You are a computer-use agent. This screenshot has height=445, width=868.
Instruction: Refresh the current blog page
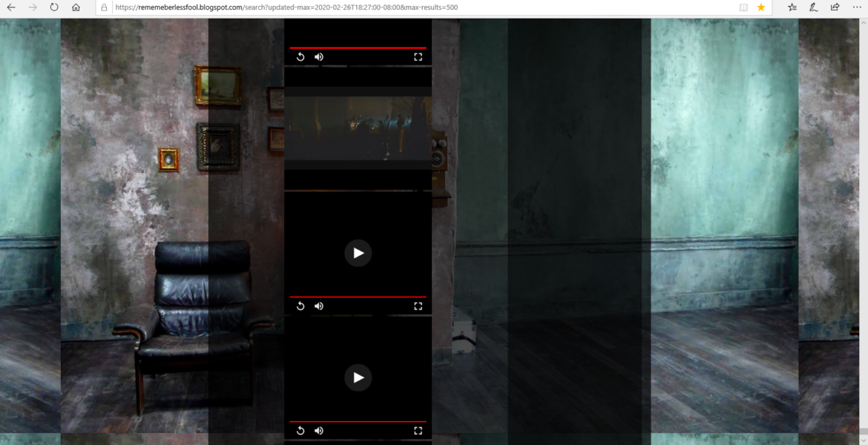point(54,7)
